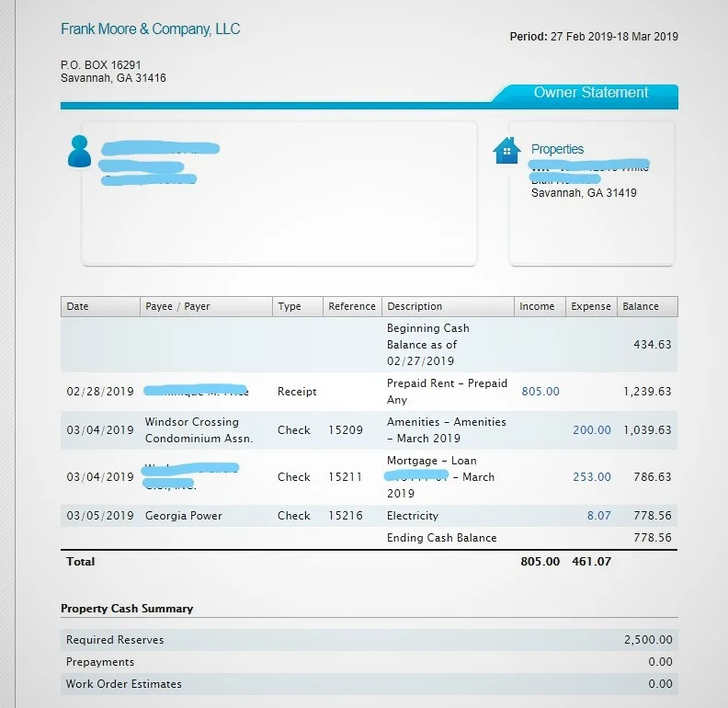Click the Balance column header

pyautogui.click(x=647, y=306)
